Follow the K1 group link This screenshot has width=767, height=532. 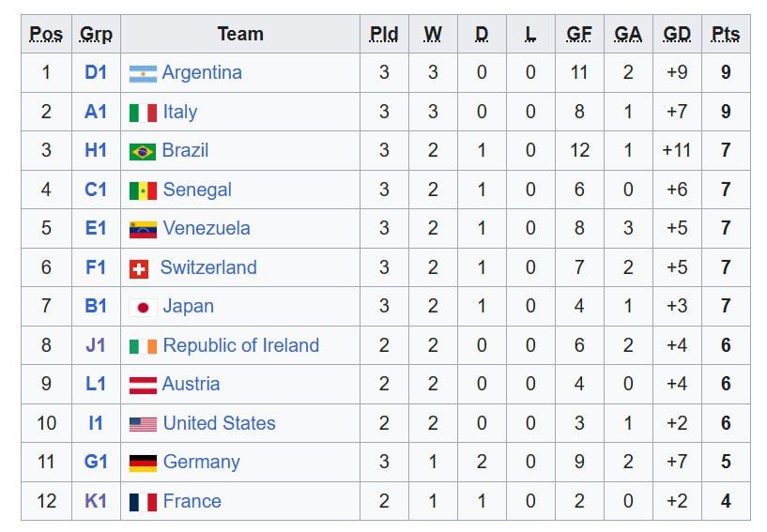click(x=96, y=501)
